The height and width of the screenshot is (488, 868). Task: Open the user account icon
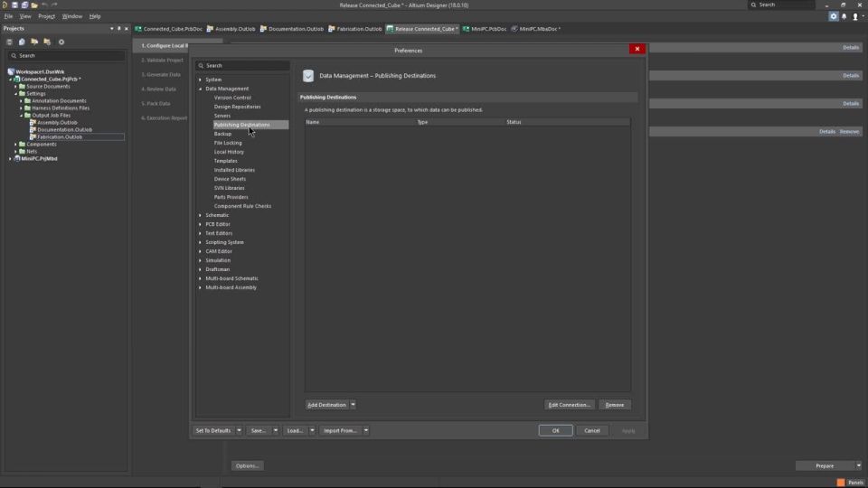point(855,16)
